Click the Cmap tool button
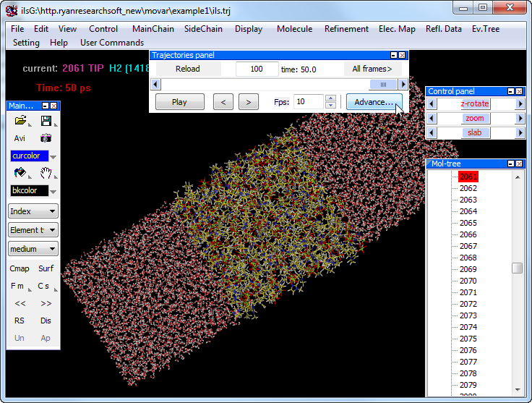Image resolution: width=532 pixels, height=403 pixels. (20, 268)
